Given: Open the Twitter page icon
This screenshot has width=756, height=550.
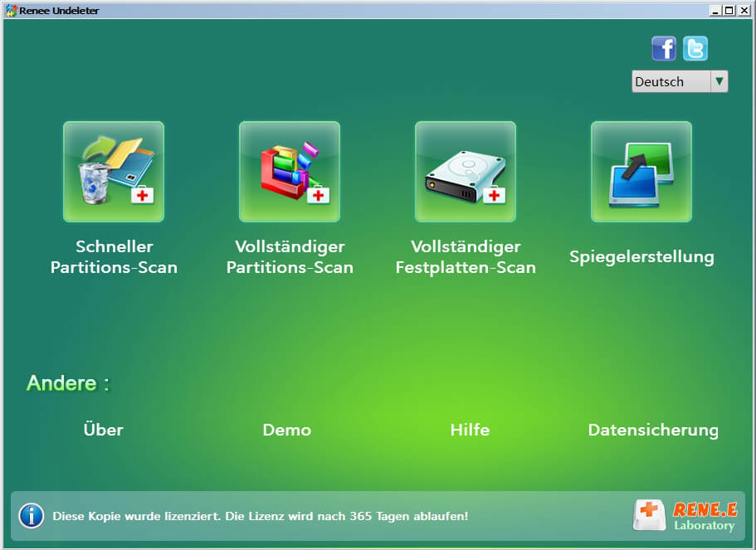Looking at the screenshot, I should tap(695, 48).
